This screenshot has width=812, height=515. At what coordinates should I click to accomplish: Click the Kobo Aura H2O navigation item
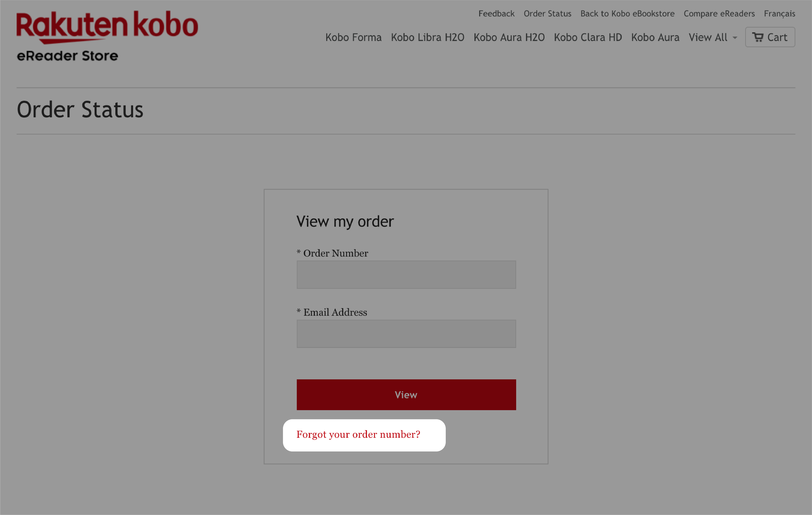[x=509, y=37]
